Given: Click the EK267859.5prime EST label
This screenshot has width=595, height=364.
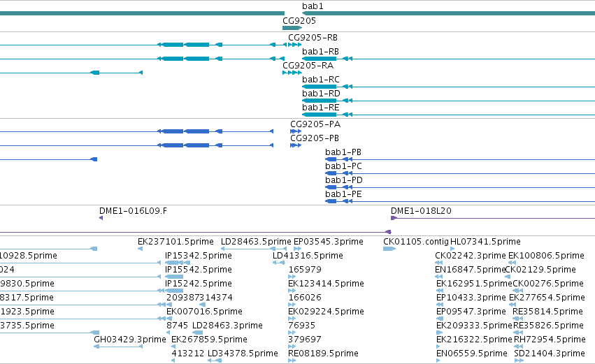Looking at the screenshot, I should [x=210, y=340].
